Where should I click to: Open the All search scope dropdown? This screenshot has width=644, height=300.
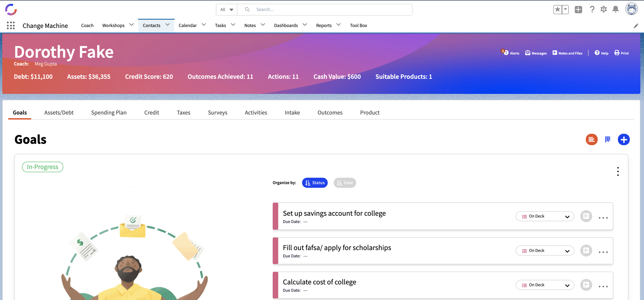click(x=226, y=9)
